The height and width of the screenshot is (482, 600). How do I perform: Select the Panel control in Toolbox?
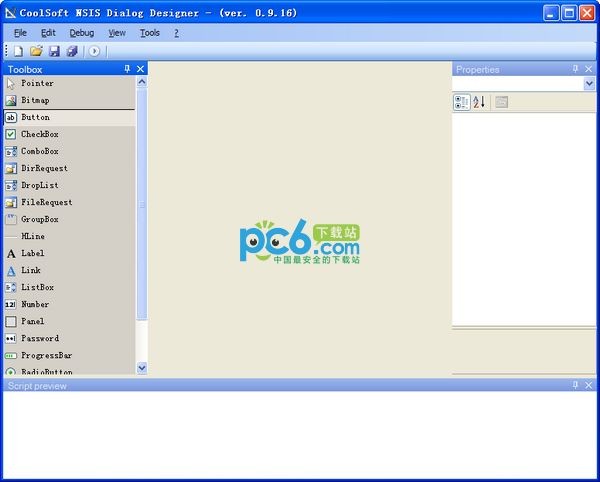[x=69, y=321]
